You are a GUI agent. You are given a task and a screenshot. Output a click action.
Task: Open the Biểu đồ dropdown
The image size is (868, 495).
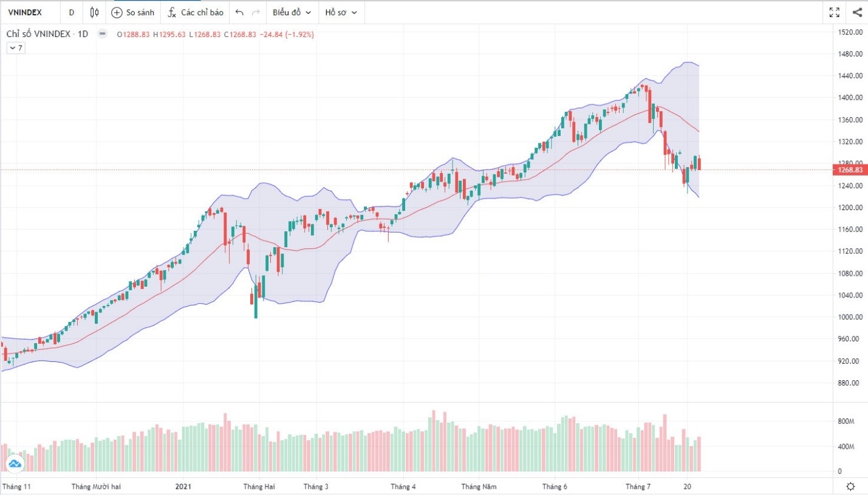(x=292, y=12)
